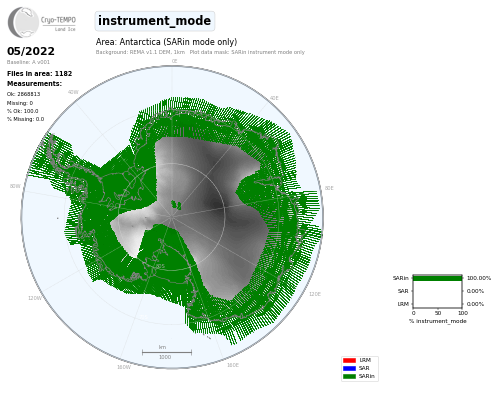Click the 80E longitude label

point(329,188)
